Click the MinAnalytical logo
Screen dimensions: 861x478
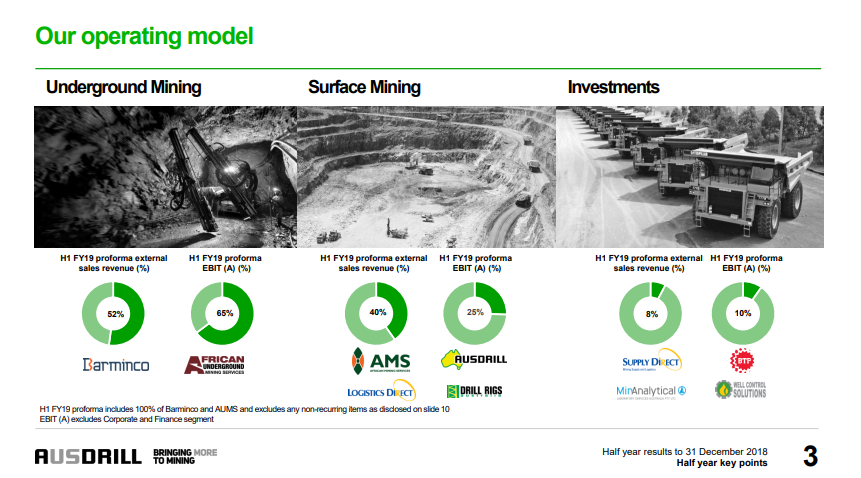pos(651,391)
